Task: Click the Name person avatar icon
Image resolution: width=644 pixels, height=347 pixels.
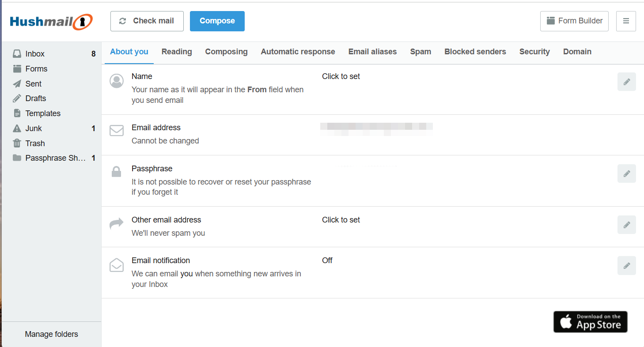Action: click(x=117, y=81)
